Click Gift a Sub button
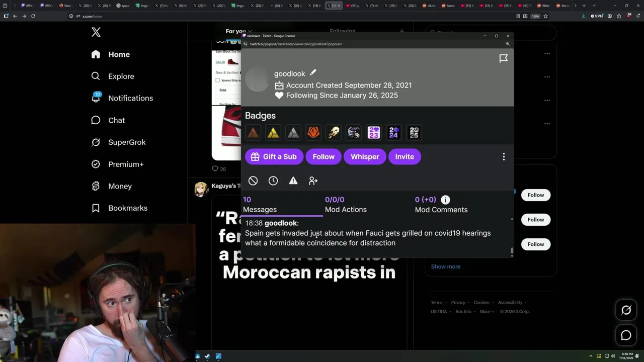The height and width of the screenshot is (362, 644). [274, 156]
